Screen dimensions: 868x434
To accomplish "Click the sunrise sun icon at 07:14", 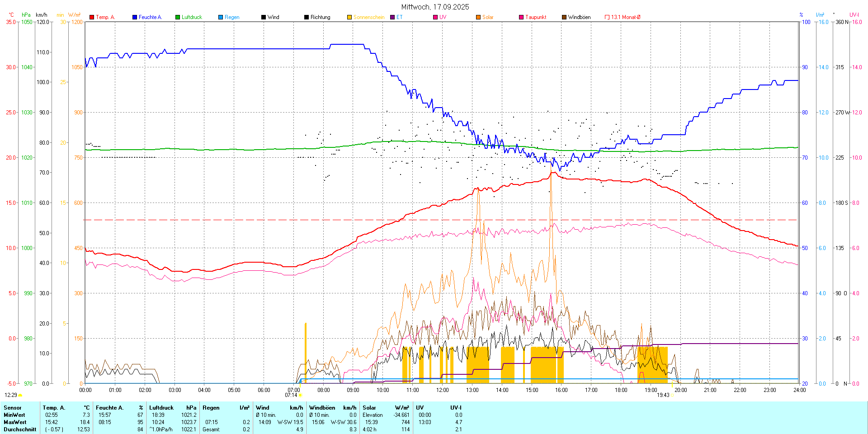I will tap(300, 395).
